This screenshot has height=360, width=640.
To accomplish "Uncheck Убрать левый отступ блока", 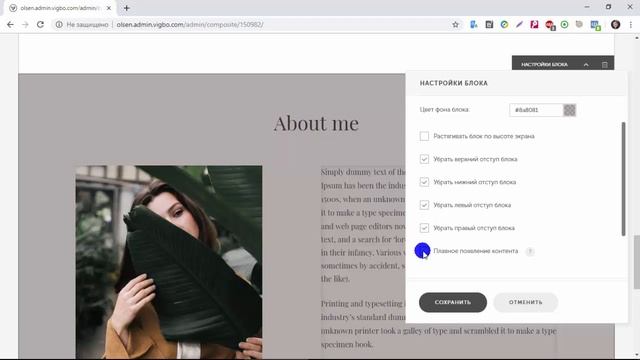I will (x=424, y=204).
